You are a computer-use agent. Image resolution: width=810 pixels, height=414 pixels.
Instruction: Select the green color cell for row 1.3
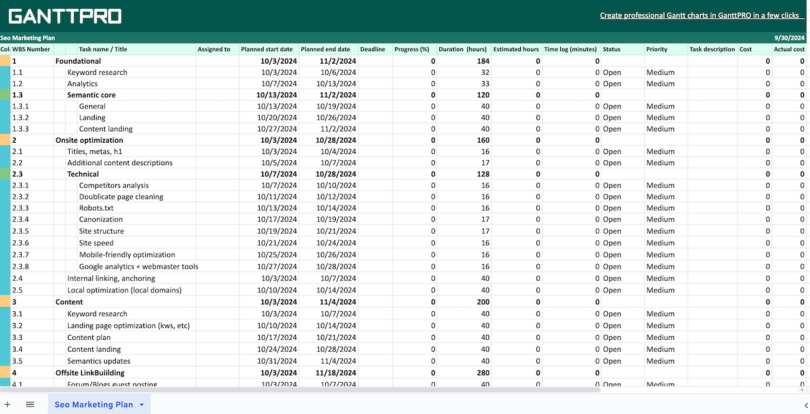coord(5,95)
